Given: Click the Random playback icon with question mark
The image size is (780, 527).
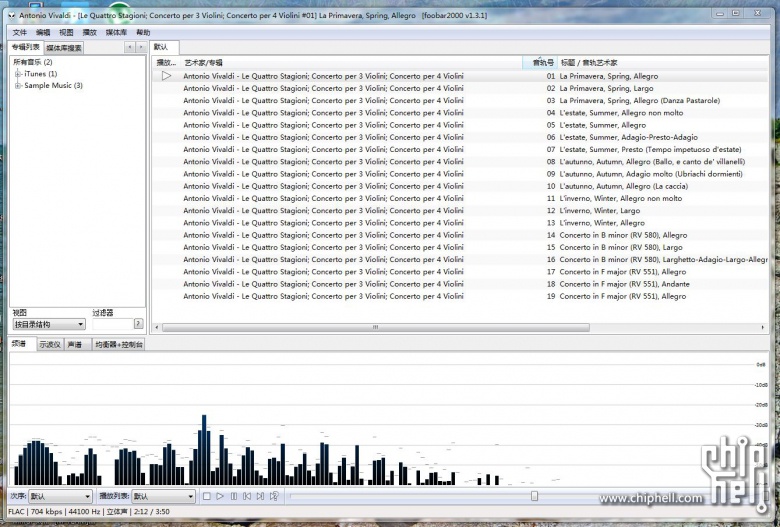Looking at the screenshot, I should tap(274, 496).
